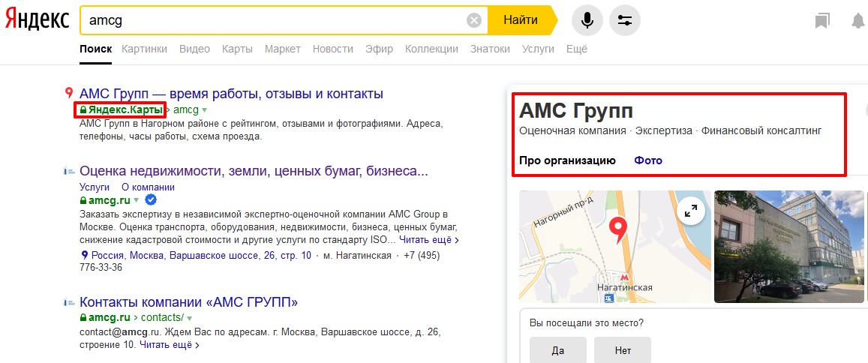Open the Ещё more menu
Image resolution: width=868 pixels, height=363 pixels.
pyautogui.click(x=577, y=49)
